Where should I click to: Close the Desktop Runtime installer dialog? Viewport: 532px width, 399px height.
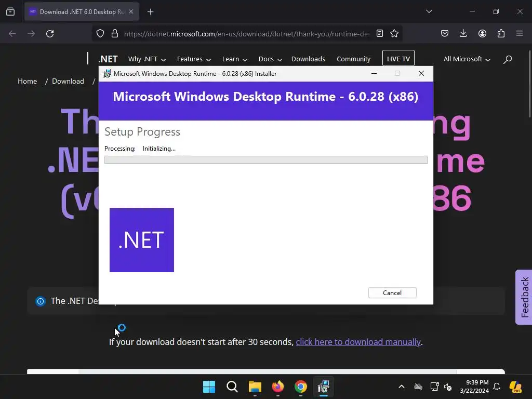(x=421, y=73)
